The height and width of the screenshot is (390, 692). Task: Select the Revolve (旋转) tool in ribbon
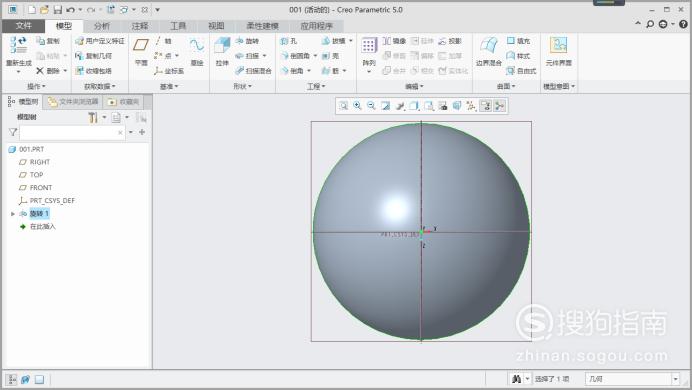click(247, 41)
